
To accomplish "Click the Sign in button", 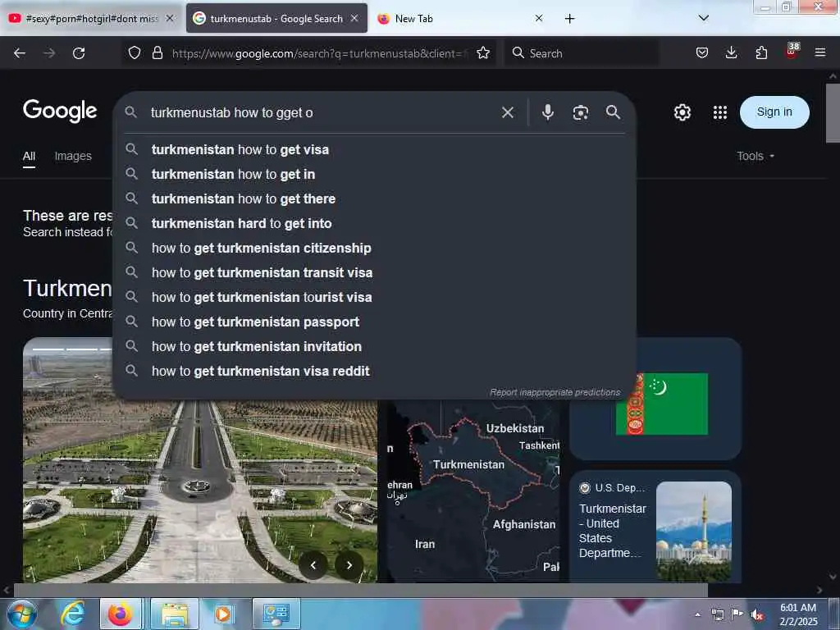I will pyautogui.click(x=774, y=112).
